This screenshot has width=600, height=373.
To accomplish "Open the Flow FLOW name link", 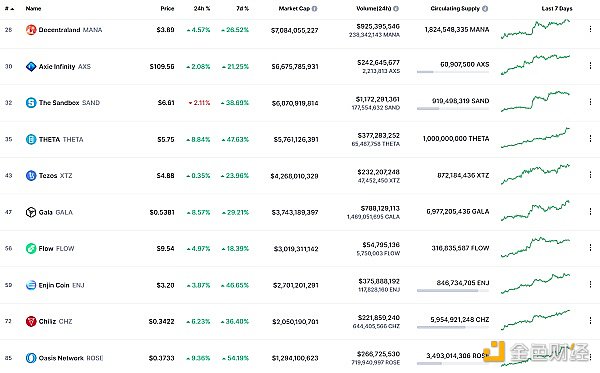I will 56,249.
